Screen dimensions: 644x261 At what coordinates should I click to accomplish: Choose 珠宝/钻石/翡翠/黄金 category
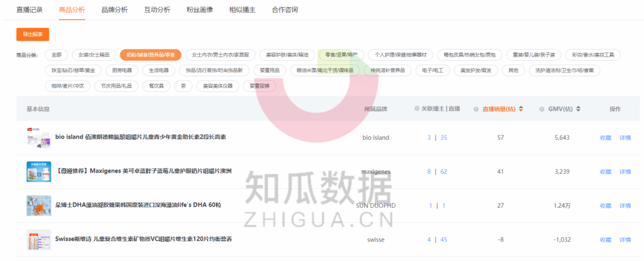(73, 70)
